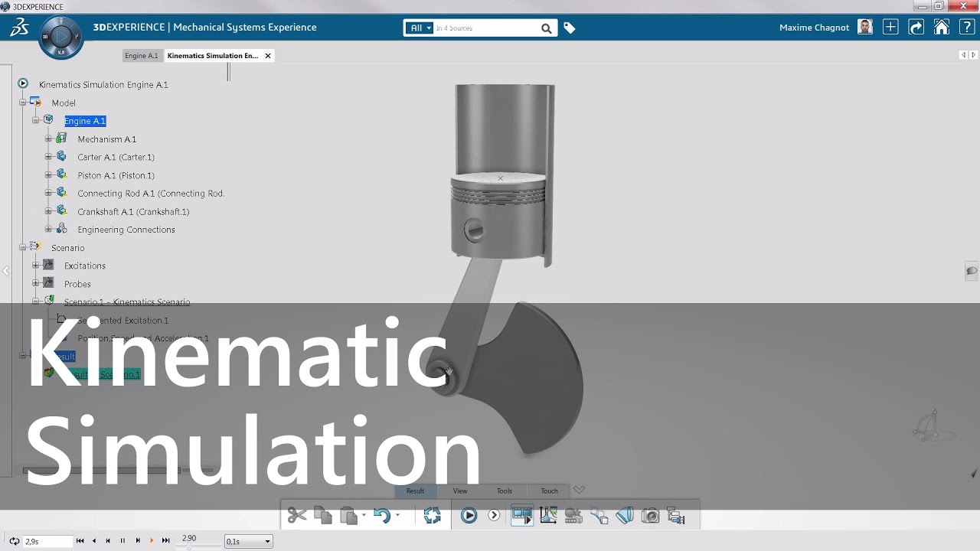This screenshot has height=551, width=980.
Task: Pause the animation playback
Action: coord(122,541)
